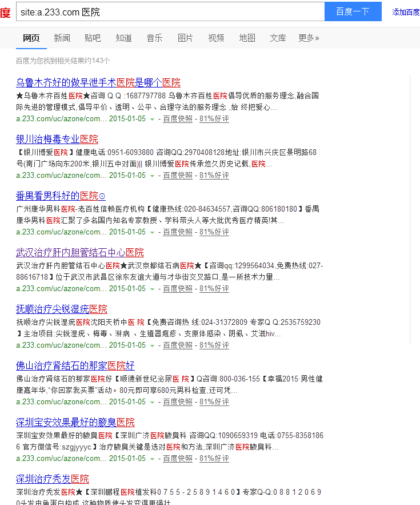420x505 pixels.
Task: Click the 百度一下 search button
Action: tap(353, 11)
